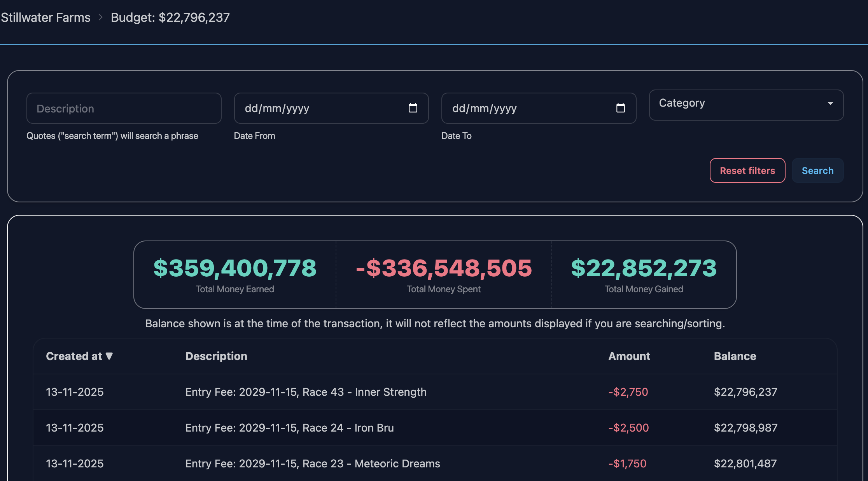The width and height of the screenshot is (868, 481).
Task: Open the Date To calendar picker icon
Action: (621, 108)
